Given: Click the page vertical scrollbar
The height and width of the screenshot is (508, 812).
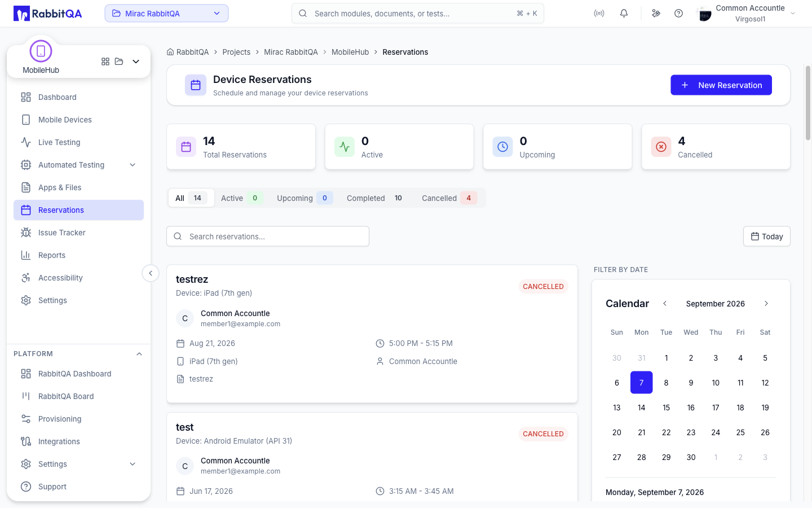Looking at the screenshot, I should click(x=808, y=103).
